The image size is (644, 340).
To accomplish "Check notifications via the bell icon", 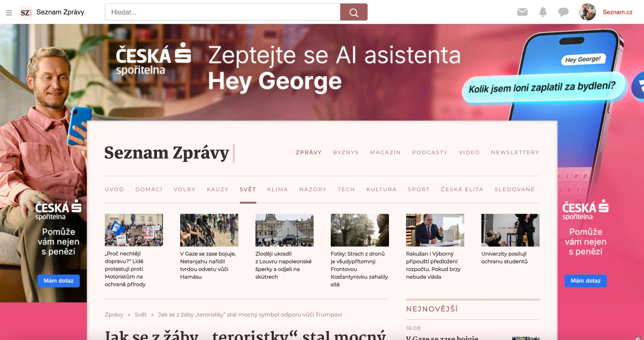I will [x=543, y=12].
